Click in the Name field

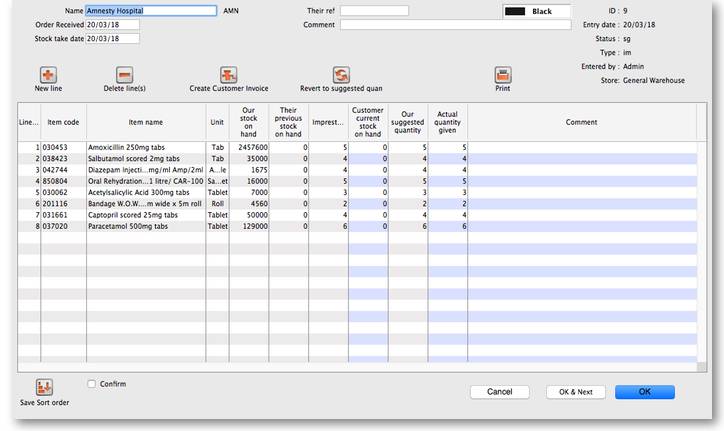click(150, 11)
